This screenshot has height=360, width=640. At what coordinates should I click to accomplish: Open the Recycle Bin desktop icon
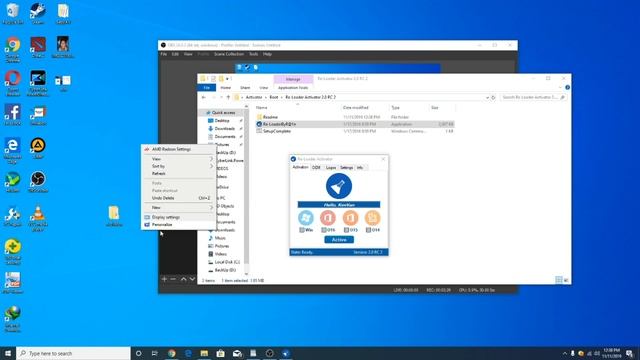(x=13, y=13)
